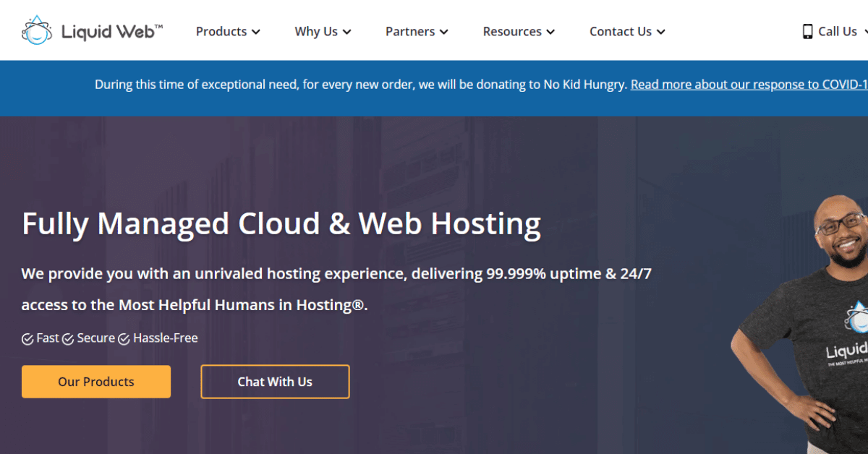The width and height of the screenshot is (868, 454).
Task: Expand the Products dropdown chevron
Action: click(256, 32)
